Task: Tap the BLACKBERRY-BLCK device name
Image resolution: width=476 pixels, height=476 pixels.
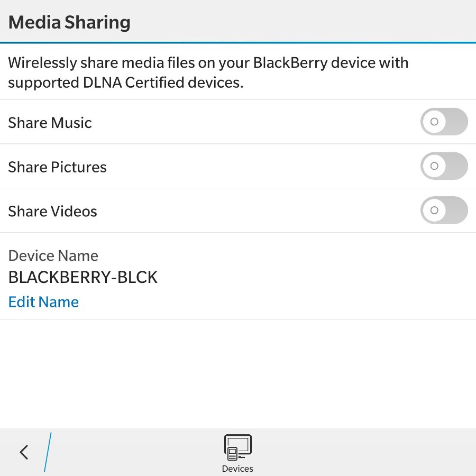Action: click(83, 278)
